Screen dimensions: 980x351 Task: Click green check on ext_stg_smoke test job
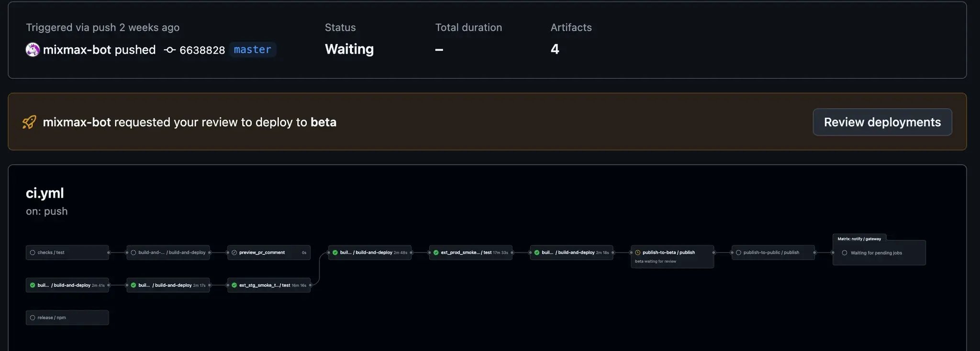pos(234,285)
